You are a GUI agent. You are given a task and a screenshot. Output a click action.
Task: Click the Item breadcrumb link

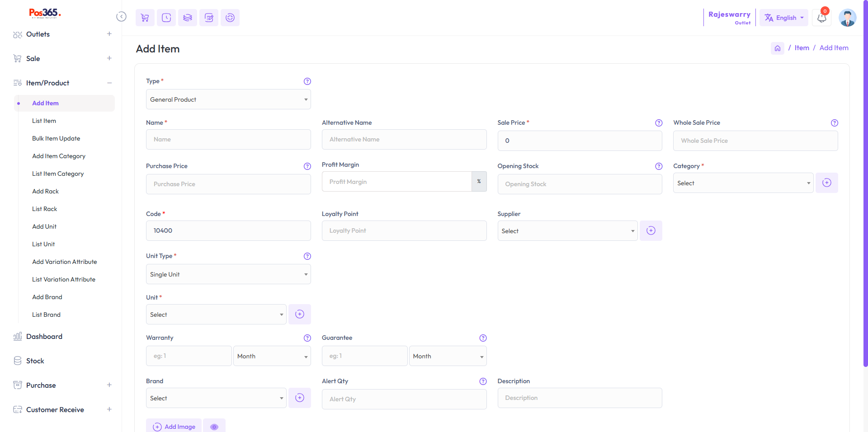click(802, 48)
